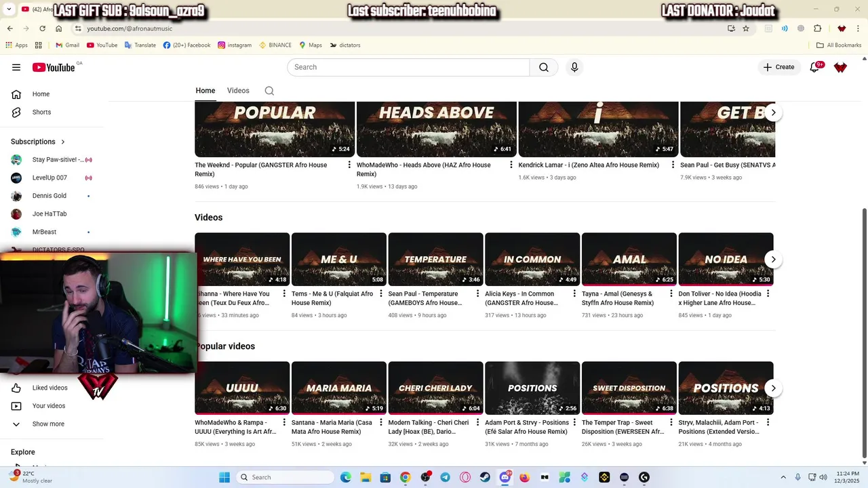Open options for The Weeknd Popular video
The height and width of the screenshot is (488, 868).
[349, 165]
